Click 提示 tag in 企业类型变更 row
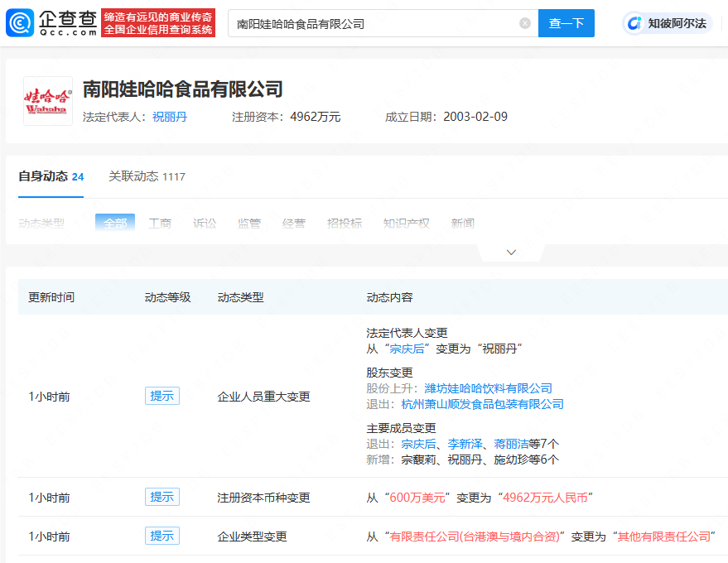Image resolution: width=728 pixels, height=563 pixels. 162,536
